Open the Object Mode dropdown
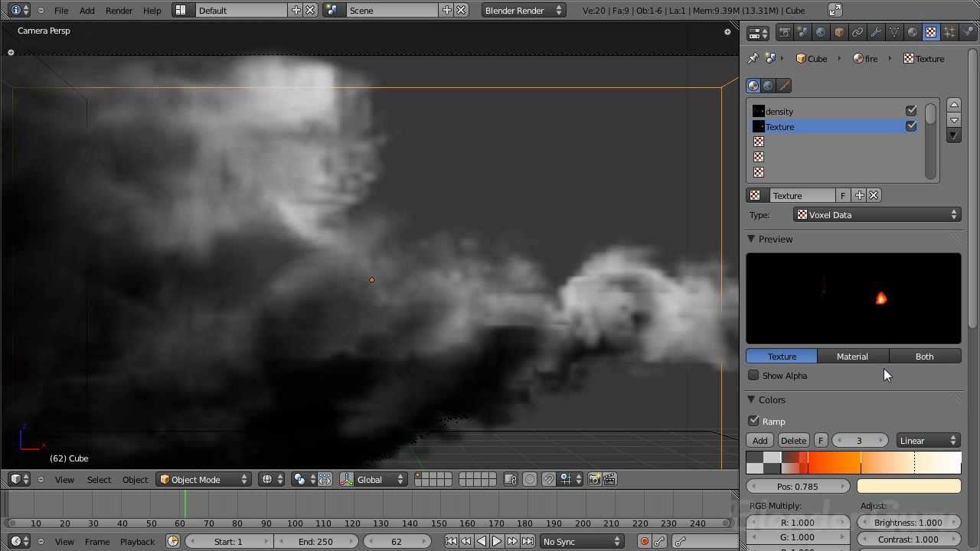Screen dimensions: 980x551 [204, 480]
